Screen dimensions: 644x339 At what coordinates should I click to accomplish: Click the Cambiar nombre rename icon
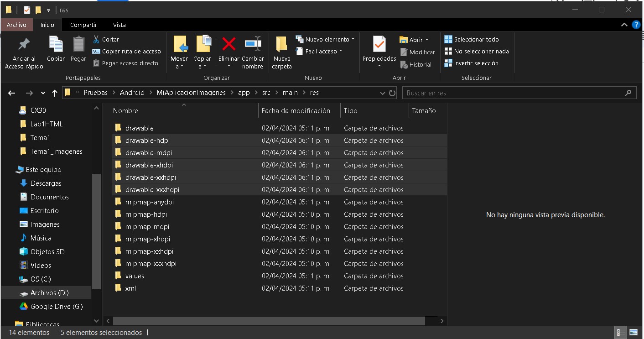(x=253, y=44)
